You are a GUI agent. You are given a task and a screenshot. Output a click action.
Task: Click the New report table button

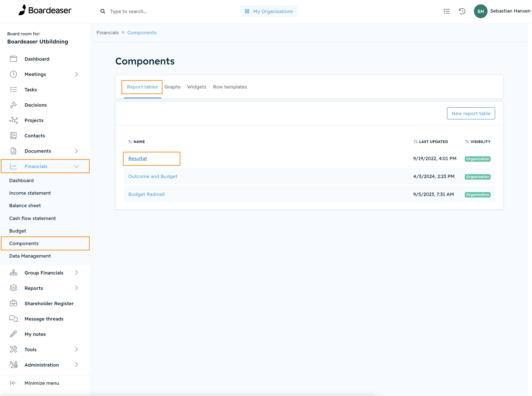point(471,113)
